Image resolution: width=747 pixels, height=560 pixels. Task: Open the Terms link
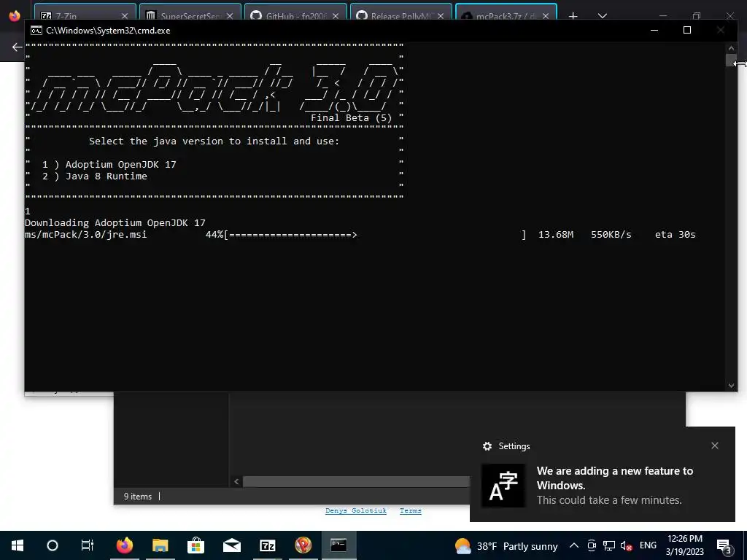(x=410, y=510)
